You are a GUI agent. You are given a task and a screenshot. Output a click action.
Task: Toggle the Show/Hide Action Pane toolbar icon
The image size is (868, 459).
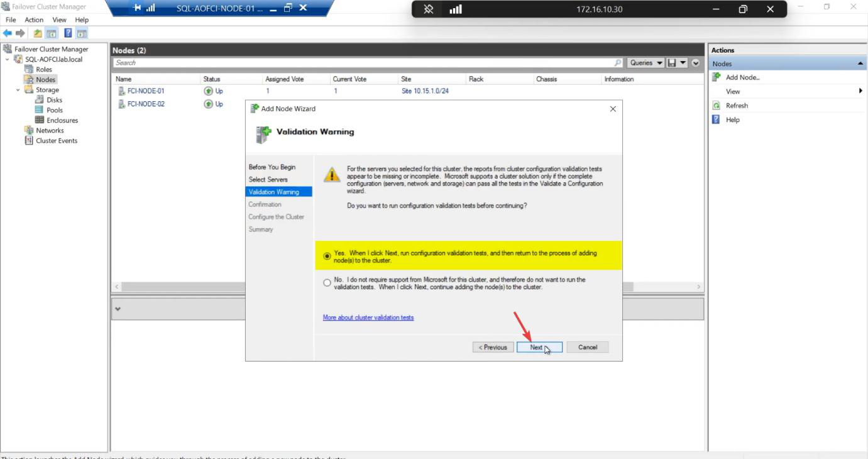tap(82, 33)
